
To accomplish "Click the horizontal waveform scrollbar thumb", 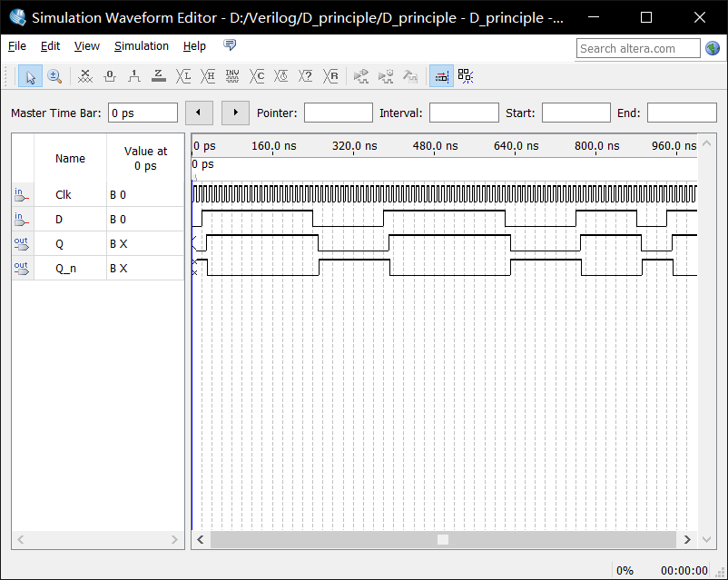I will pos(443,539).
